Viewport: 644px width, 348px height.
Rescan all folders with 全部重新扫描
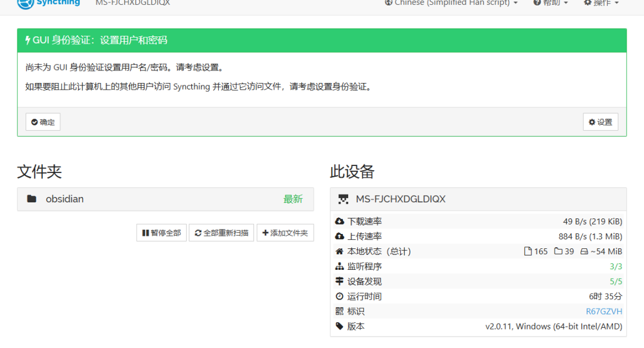[221, 233]
